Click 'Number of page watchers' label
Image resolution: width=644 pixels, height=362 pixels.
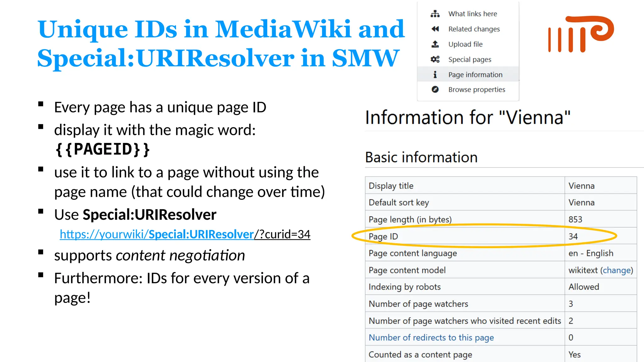click(x=418, y=304)
